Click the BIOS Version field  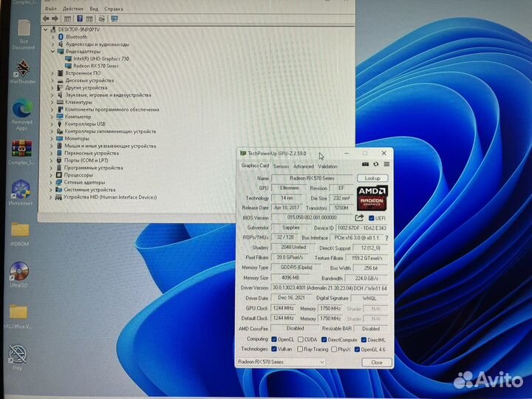pyautogui.click(x=312, y=217)
